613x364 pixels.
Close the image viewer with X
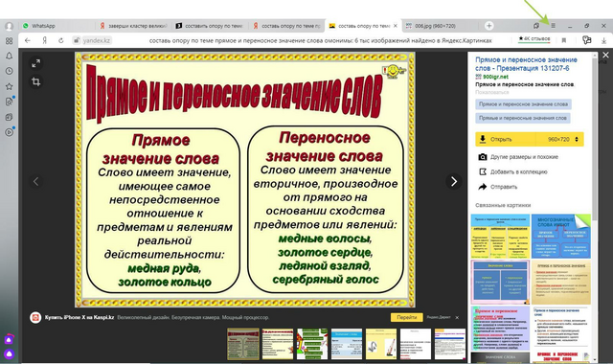[605, 56]
